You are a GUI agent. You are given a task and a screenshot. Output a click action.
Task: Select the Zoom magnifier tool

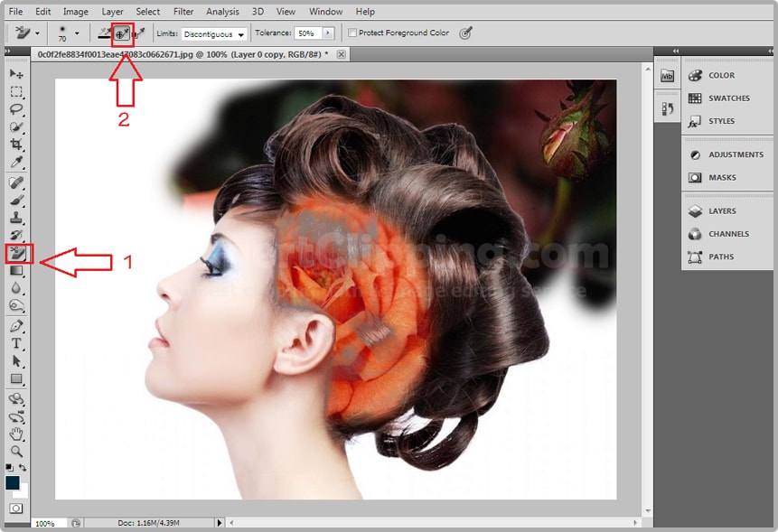pos(16,451)
